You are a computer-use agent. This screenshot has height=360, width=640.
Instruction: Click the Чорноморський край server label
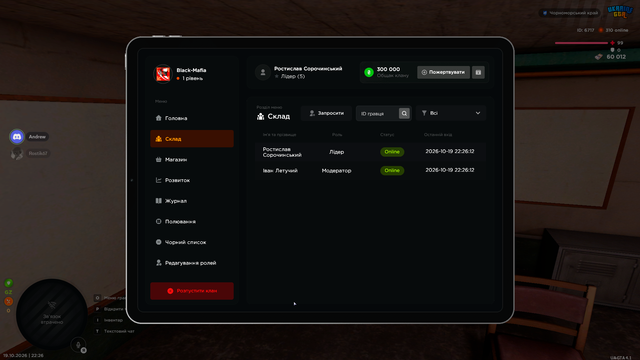point(571,13)
